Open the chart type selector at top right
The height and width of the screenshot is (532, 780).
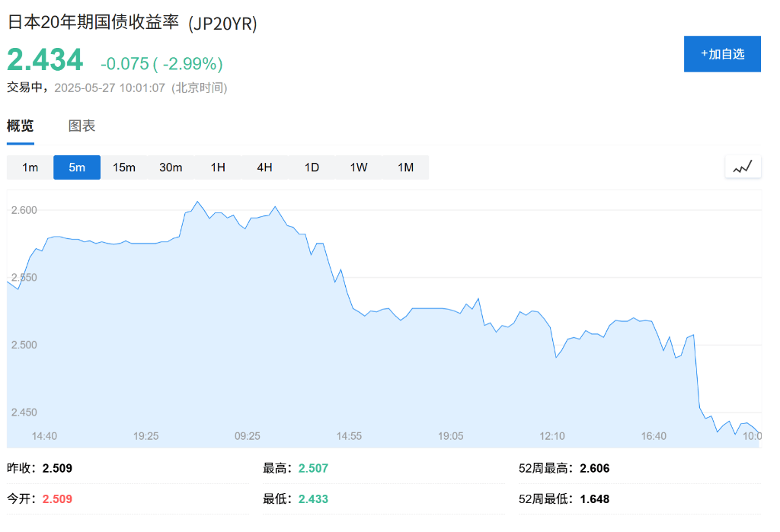743,166
